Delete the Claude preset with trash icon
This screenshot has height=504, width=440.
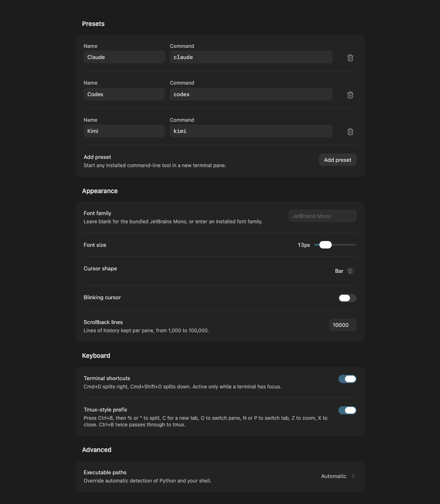350,58
